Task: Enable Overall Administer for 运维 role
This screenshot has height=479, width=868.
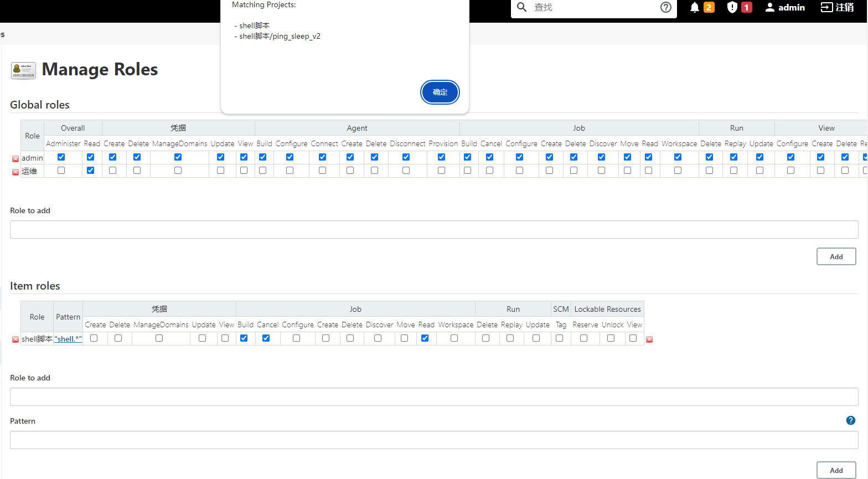Action: 61,171
